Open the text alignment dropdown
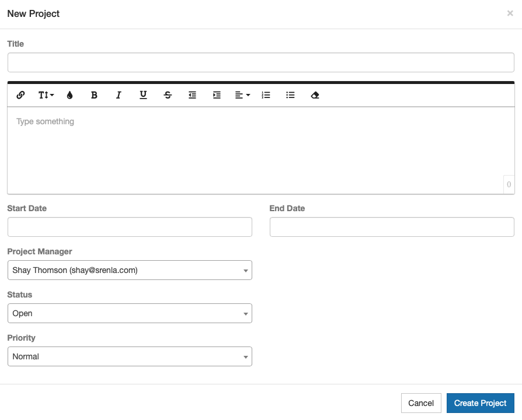 click(242, 95)
